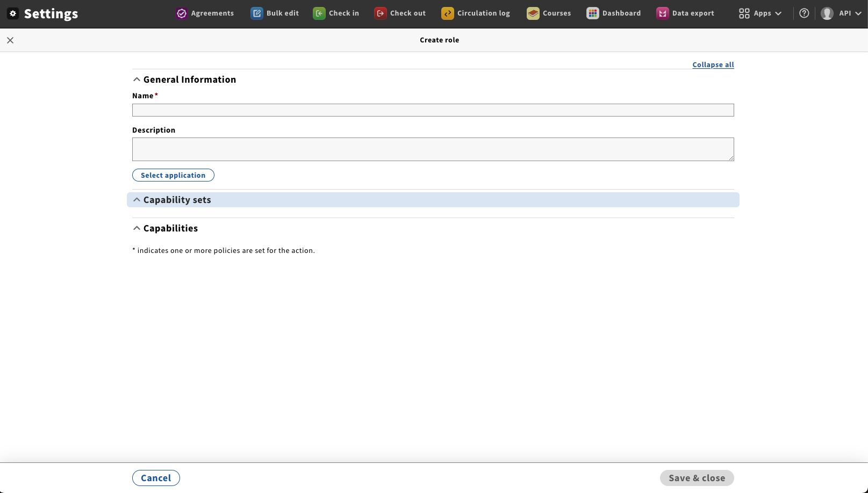Click the Create role pane title
868x493 pixels.
440,40
